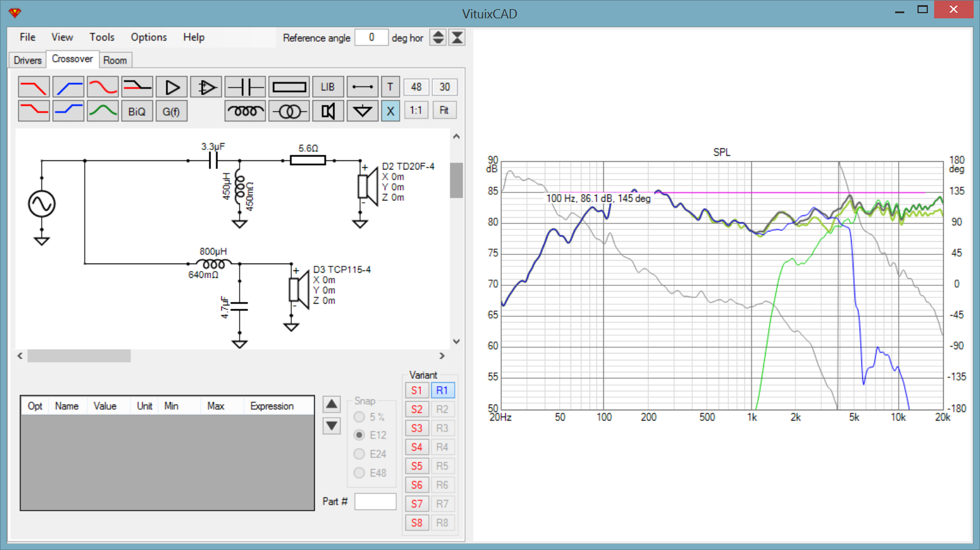Click the VituixCAD title bar app icon
The width and height of the screenshot is (980, 550).
click(15, 13)
